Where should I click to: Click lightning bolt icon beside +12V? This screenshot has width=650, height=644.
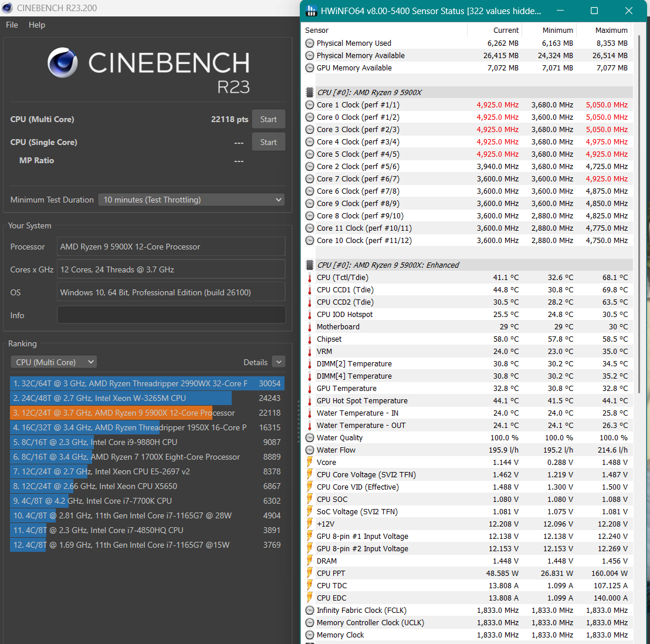(310, 524)
